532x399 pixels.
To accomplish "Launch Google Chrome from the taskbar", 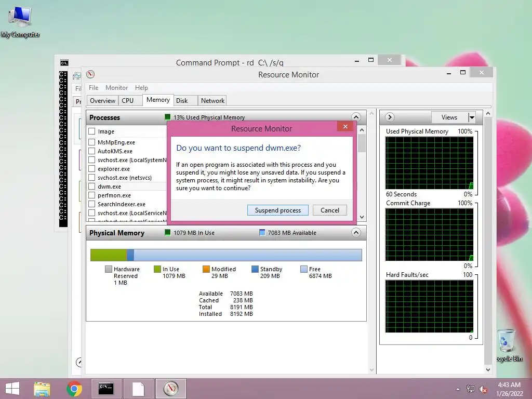I will point(74,389).
